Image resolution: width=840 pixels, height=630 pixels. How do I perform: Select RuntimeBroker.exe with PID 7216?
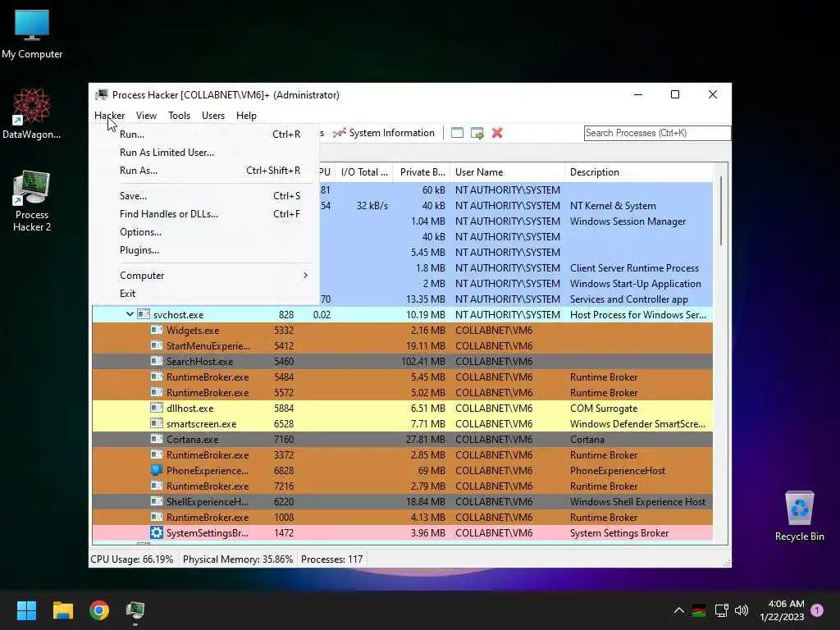[x=402, y=486]
